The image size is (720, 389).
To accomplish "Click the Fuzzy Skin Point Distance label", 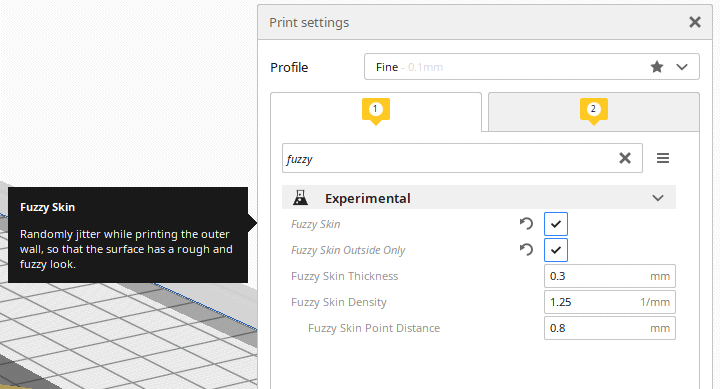I will tap(374, 328).
